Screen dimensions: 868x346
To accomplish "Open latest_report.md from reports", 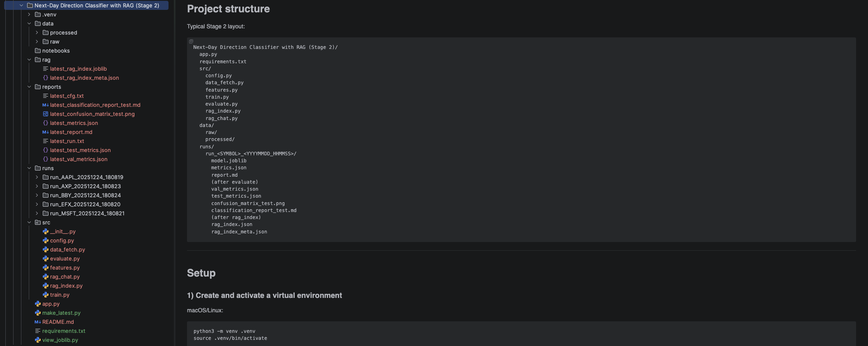I will point(71,132).
